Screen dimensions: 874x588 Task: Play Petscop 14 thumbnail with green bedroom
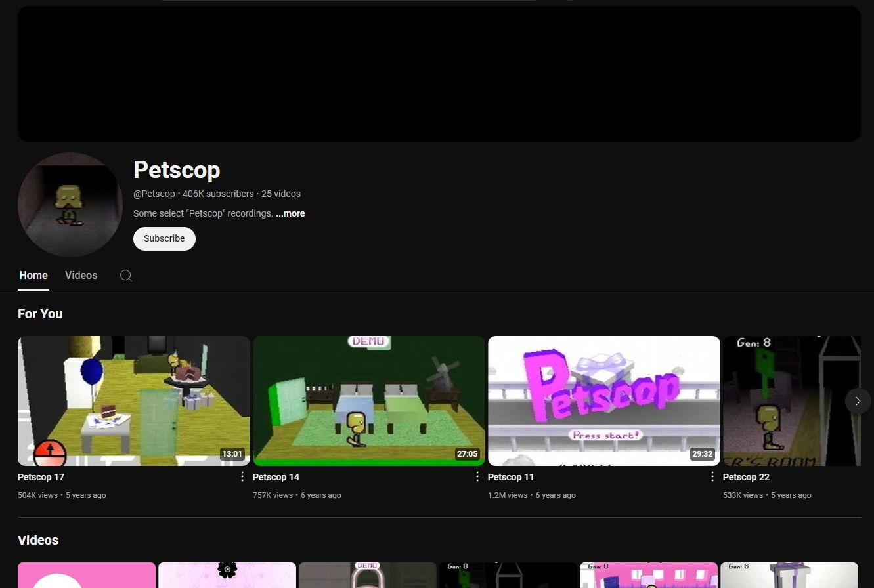369,401
